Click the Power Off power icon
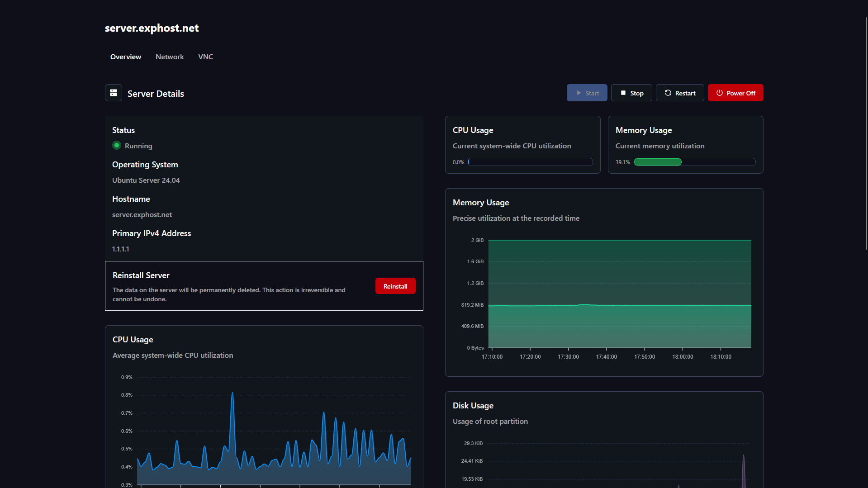 719,93
